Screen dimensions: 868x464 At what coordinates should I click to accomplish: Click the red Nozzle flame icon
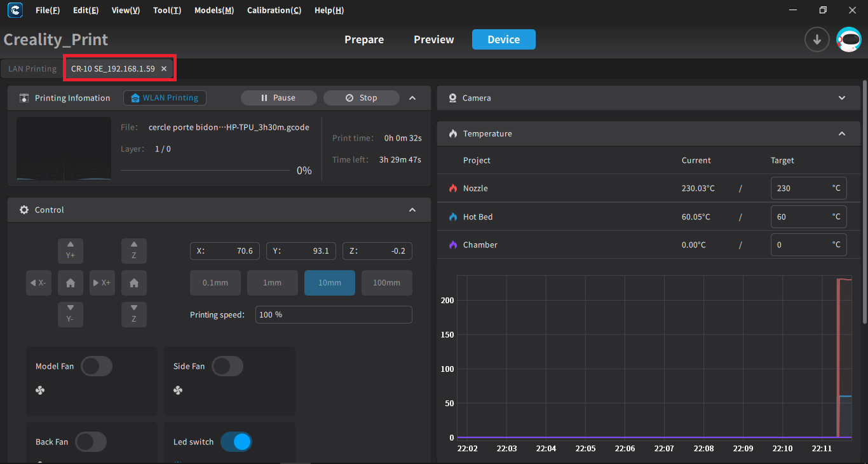coord(453,188)
